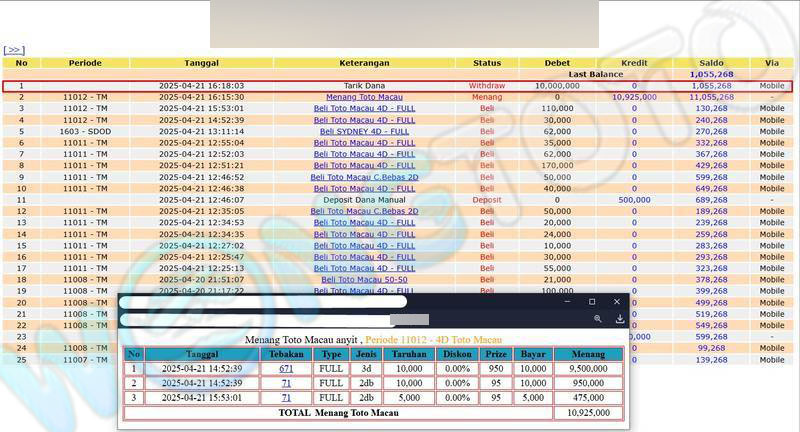Maximize the popup window
Viewport: 800px width, 432px height.
(592, 301)
